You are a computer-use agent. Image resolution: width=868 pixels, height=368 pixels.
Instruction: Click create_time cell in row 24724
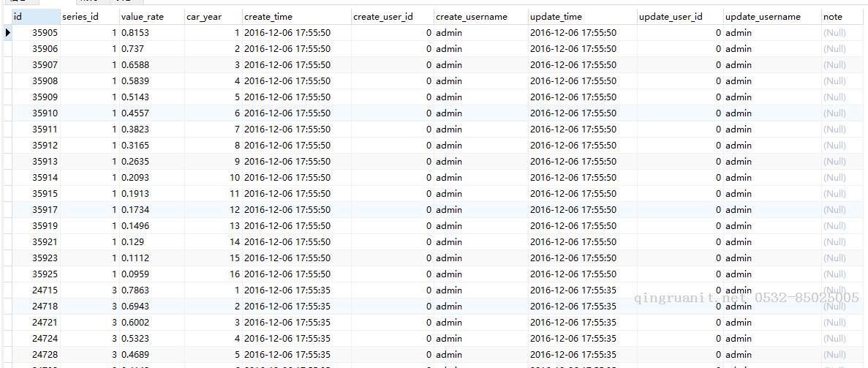click(297, 338)
